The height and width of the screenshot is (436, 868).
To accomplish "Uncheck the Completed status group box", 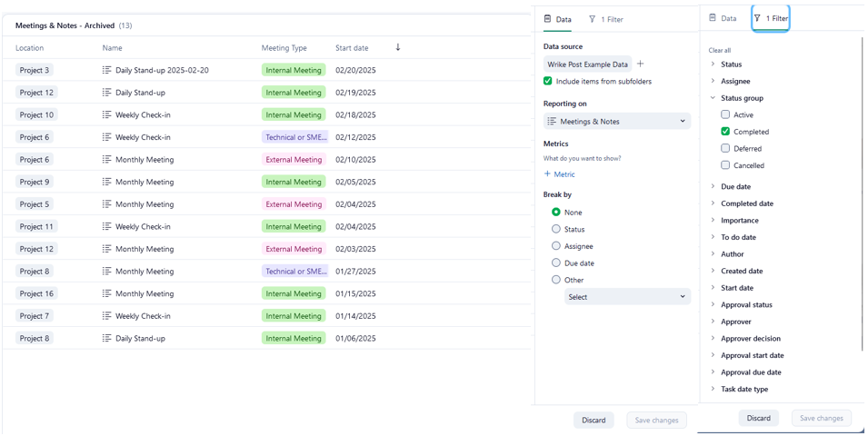I will click(x=725, y=132).
